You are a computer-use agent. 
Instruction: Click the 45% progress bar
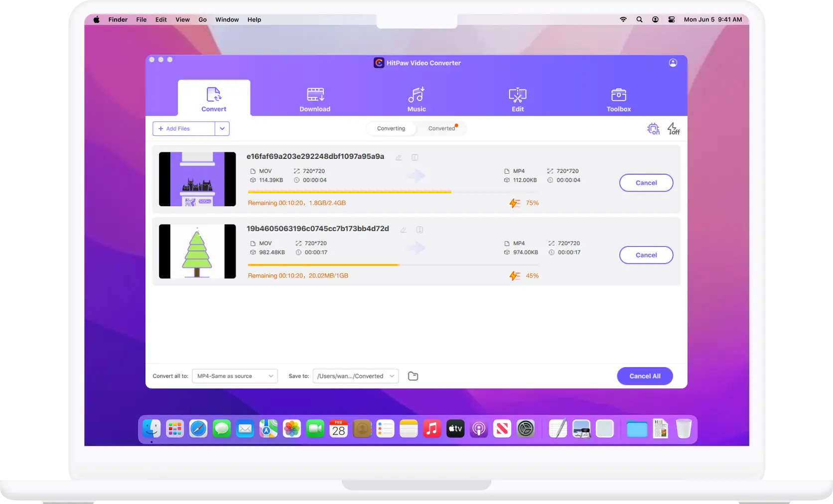coord(394,264)
